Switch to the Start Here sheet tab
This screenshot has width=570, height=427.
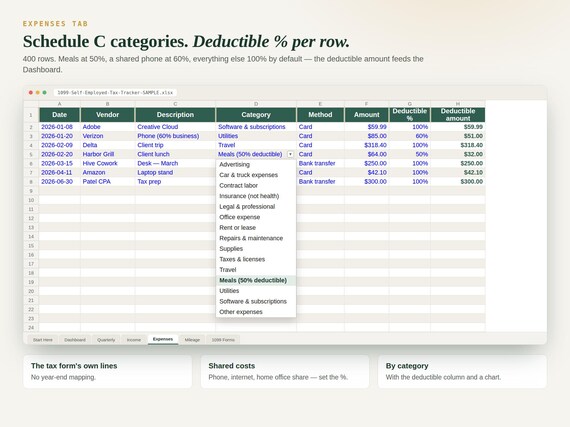click(43, 340)
